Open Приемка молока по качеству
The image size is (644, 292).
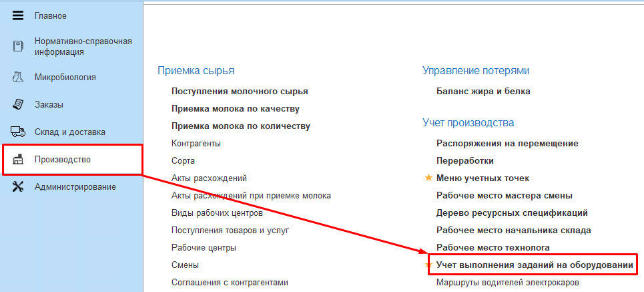click(x=236, y=108)
